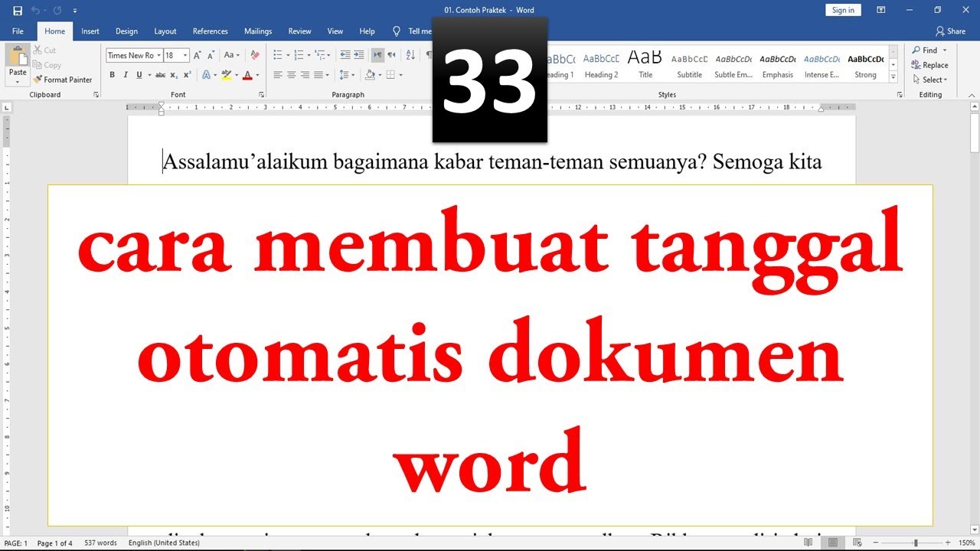Image resolution: width=980 pixels, height=551 pixels.
Task: Toggle left-to-right text direction button
Action: [377, 55]
